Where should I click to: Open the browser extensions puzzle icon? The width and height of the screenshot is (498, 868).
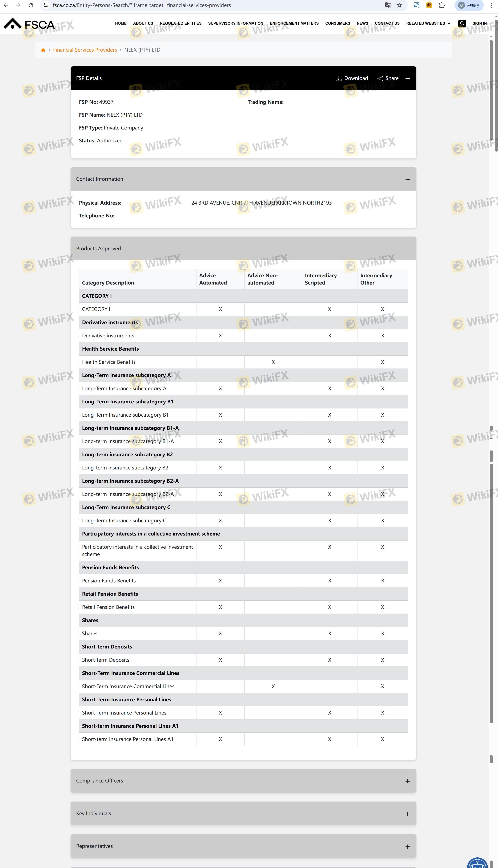[441, 5]
